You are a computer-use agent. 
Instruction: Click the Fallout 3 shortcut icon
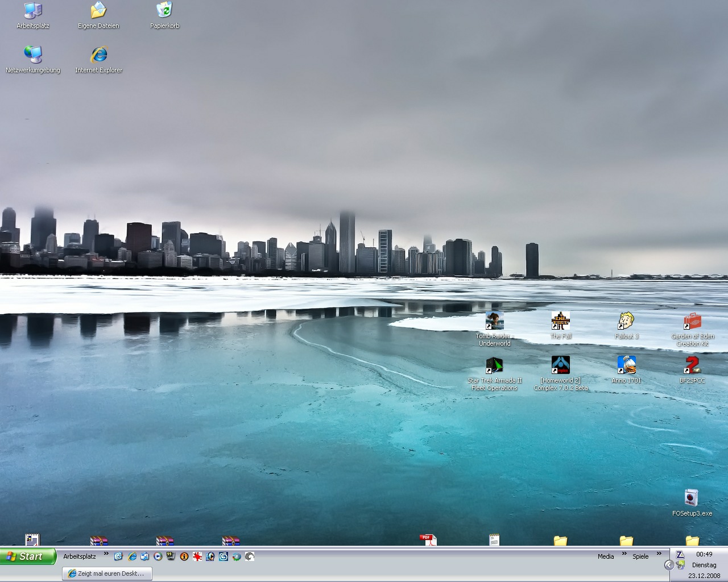pos(626,322)
